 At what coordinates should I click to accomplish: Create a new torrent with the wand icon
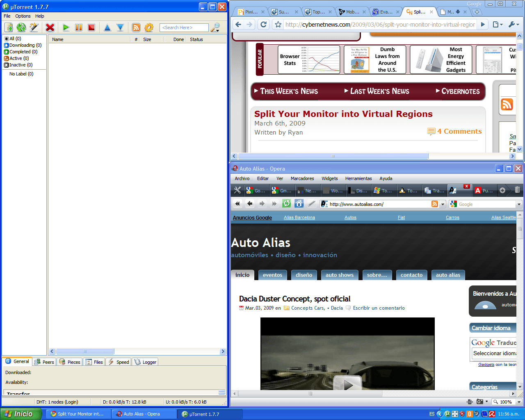tap(34, 27)
